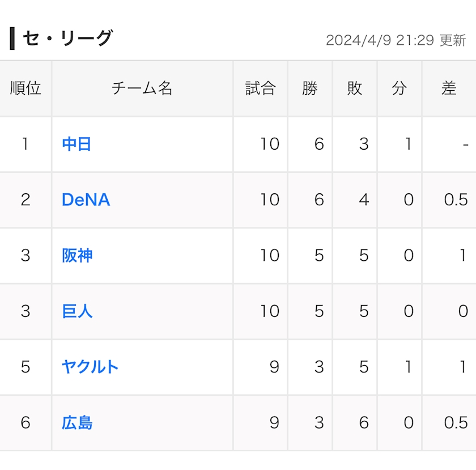Click the 勝 column header
This screenshot has height=470, width=476.
(309, 88)
